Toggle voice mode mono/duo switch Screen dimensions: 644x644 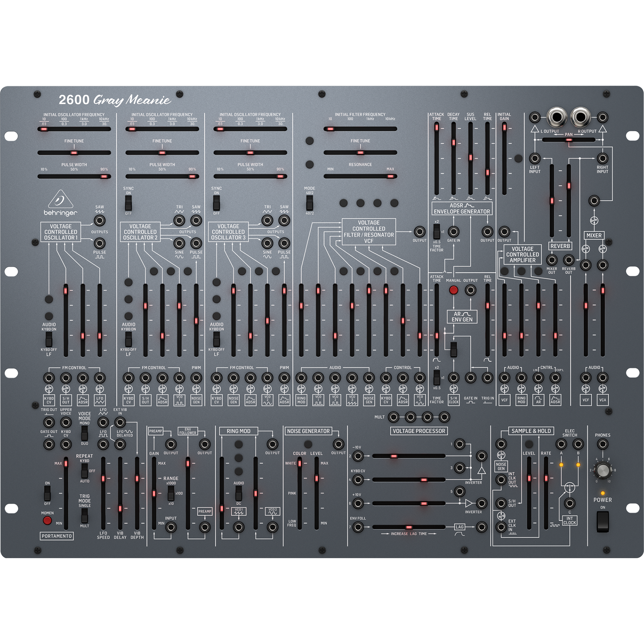[x=85, y=433]
